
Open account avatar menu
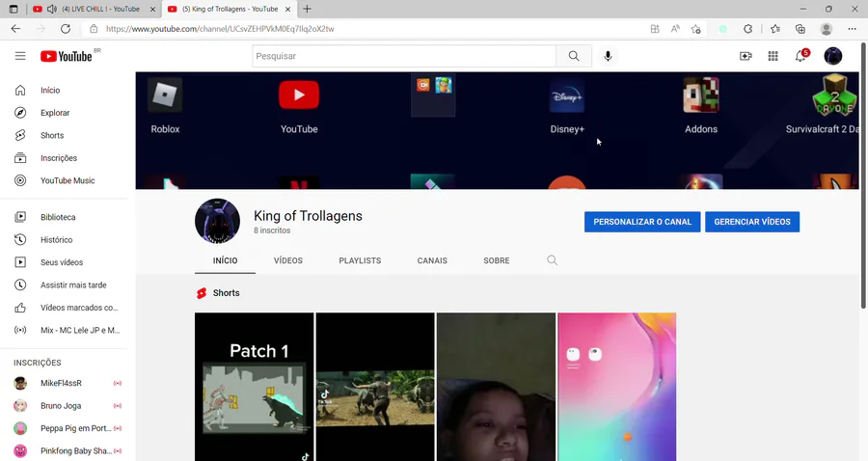pos(832,56)
